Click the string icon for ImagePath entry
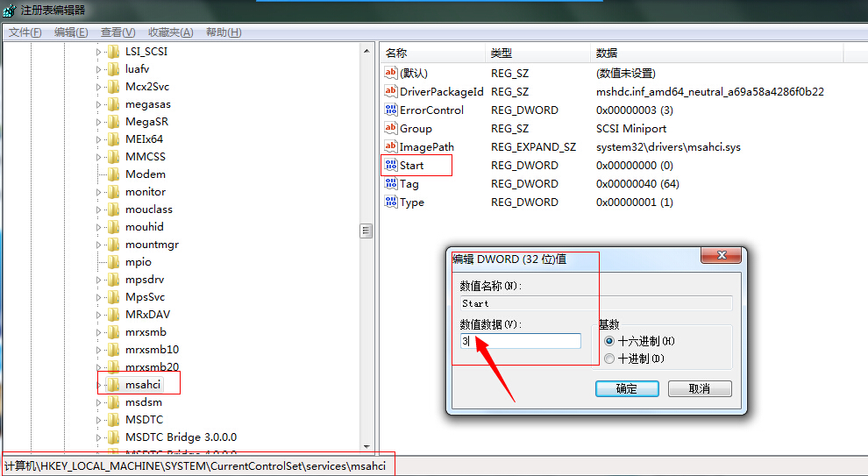The height and width of the screenshot is (476, 868). coord(391,147)
